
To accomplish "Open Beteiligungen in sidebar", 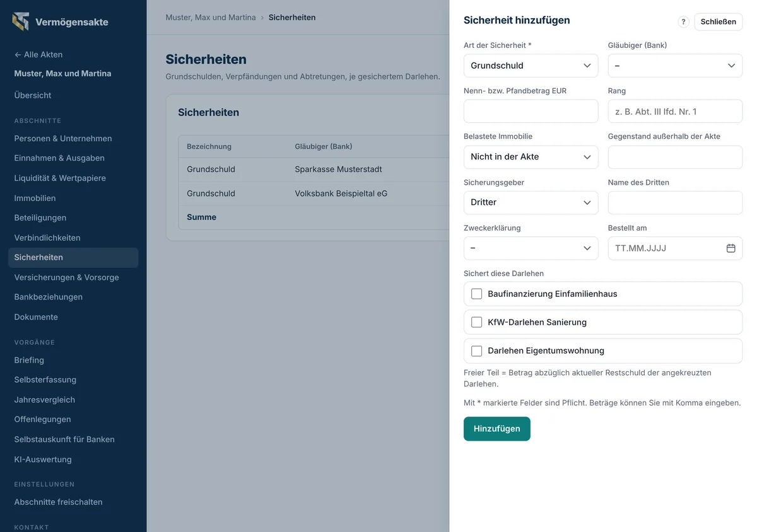I will pyautogui.click(x=40, y=217).
